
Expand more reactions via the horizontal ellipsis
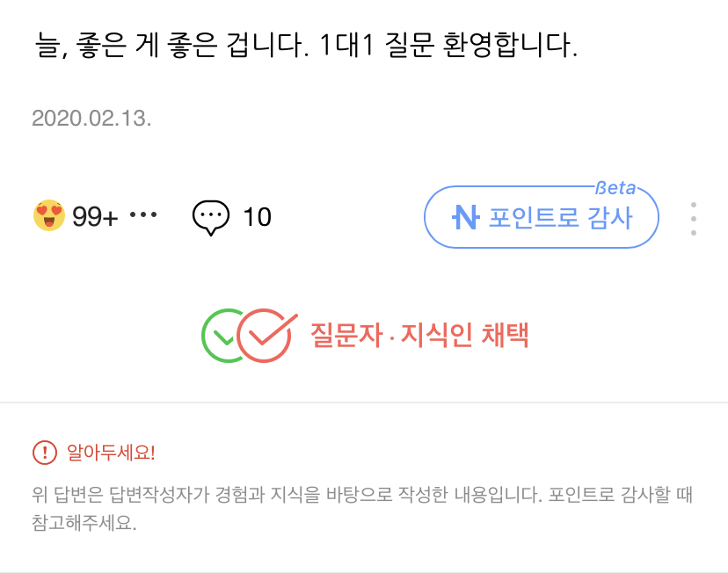coord(142,215)
